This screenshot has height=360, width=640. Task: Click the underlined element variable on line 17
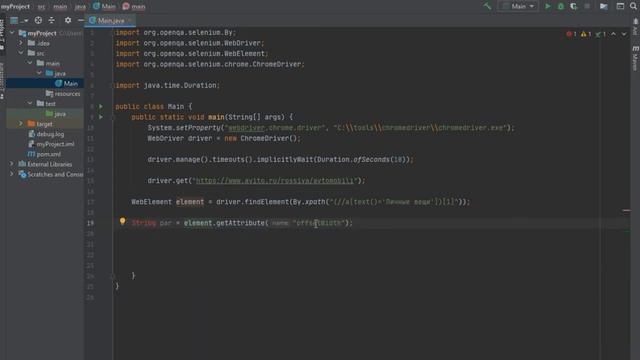pyautogui.click(x=190, y=202)
